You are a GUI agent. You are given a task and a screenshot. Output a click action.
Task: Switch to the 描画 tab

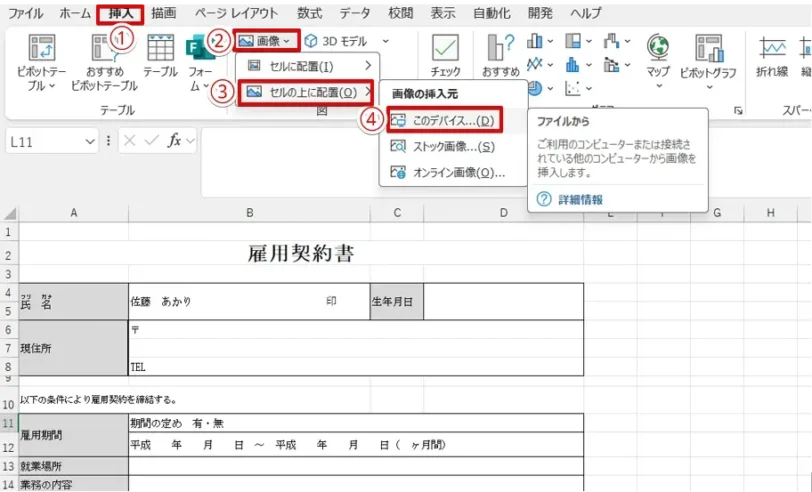pyautogui.click(x=164, y=13)
